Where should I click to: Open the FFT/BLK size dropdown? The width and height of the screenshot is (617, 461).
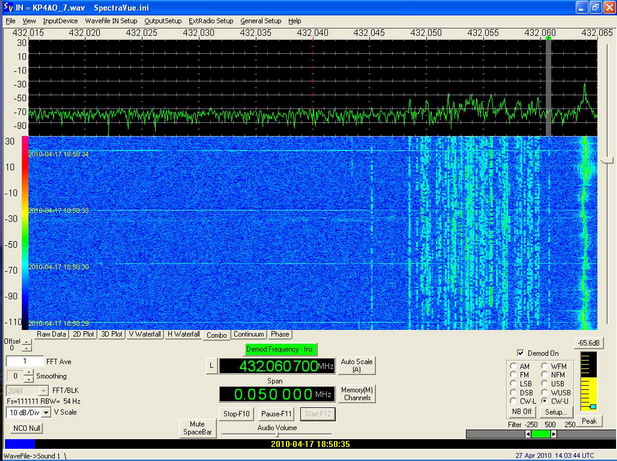[27, 390]
